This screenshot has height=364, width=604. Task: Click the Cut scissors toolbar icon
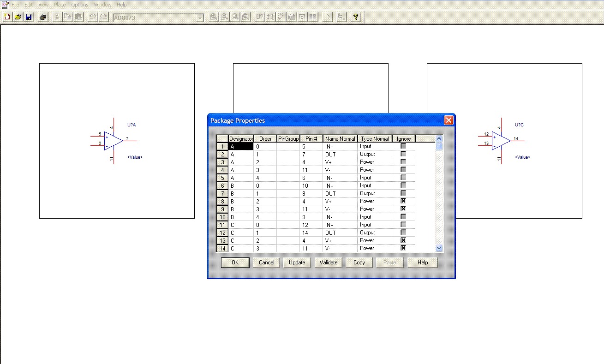tap(57, 17)
